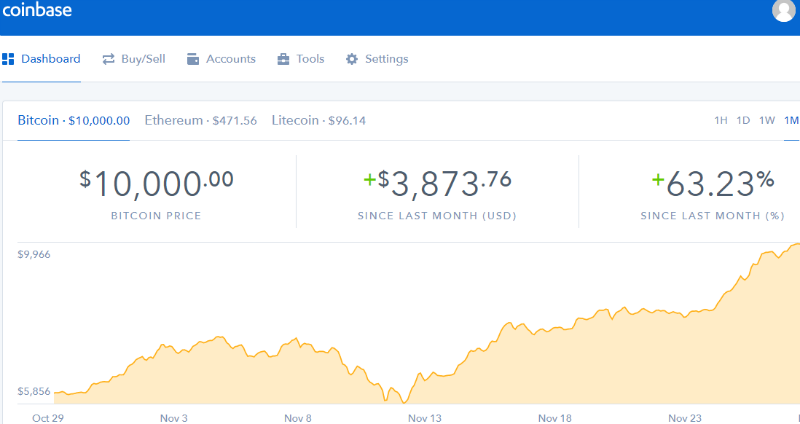Open Settings from navigation
800x424 pixels.
tap(386, 59)
